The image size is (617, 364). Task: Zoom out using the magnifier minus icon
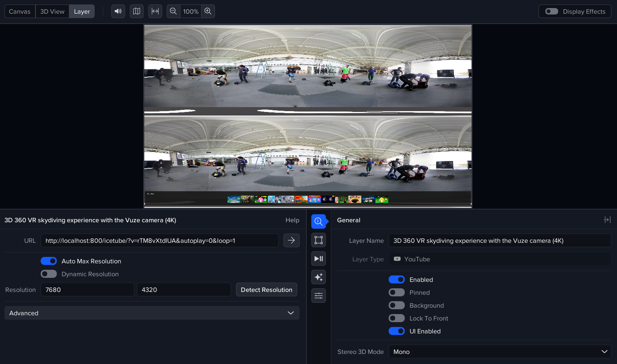click(173, 11)
